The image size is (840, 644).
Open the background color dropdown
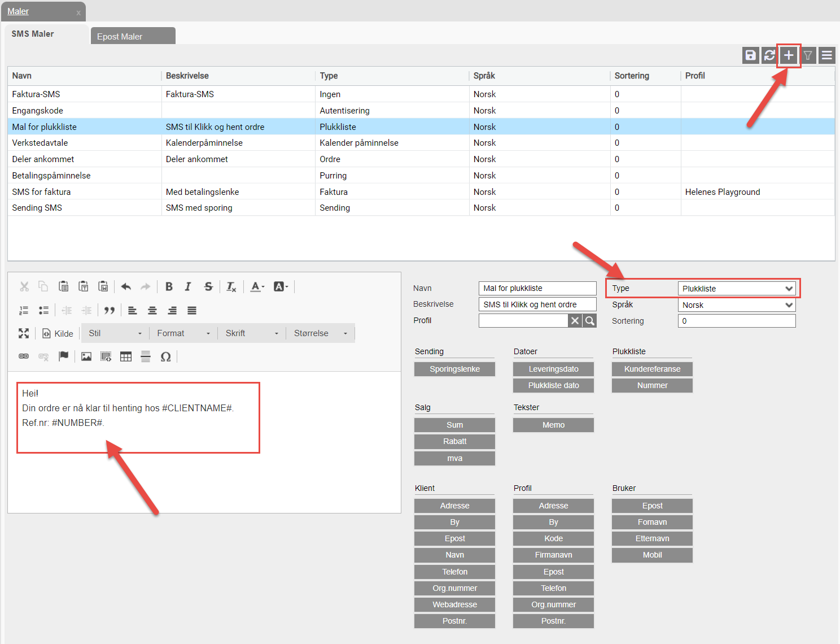(281, 286)
